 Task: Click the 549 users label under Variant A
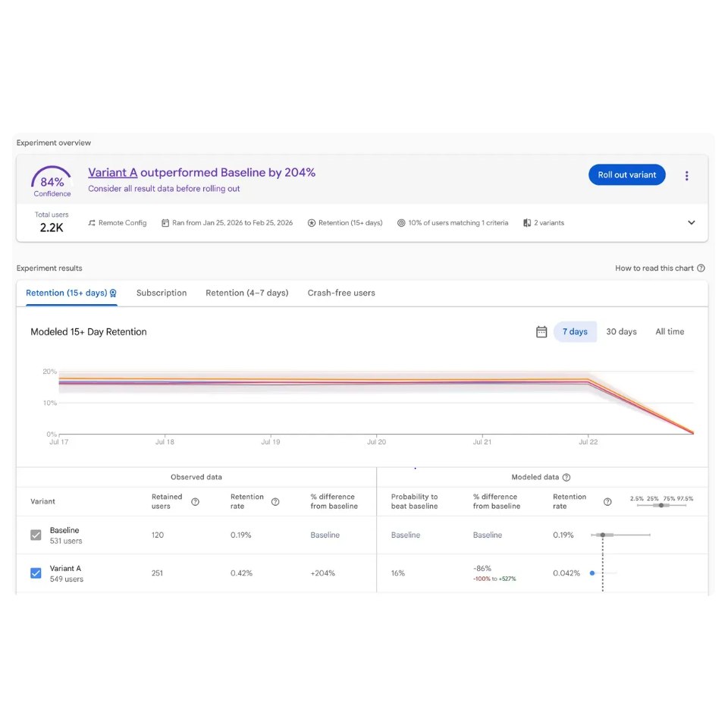pyautogui.click(x=67, y=579)
